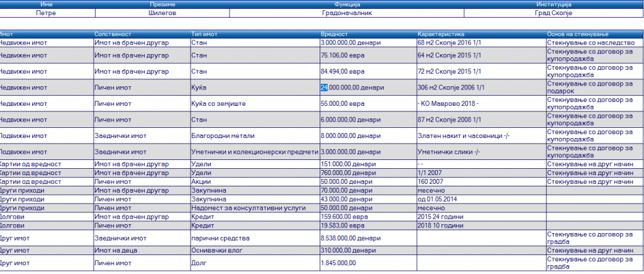
Task: Click Стекнување со договор за подарок cell
Action: tap(595, 88)
